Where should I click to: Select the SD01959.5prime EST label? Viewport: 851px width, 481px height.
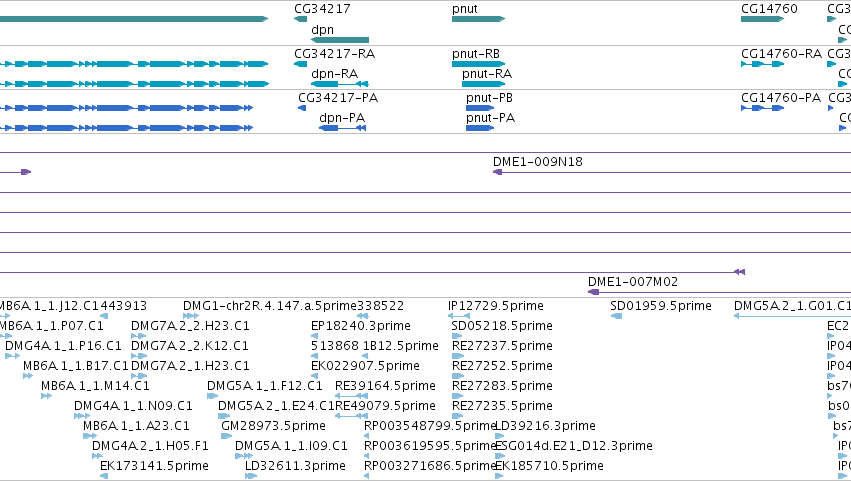[x=661, y=306]
